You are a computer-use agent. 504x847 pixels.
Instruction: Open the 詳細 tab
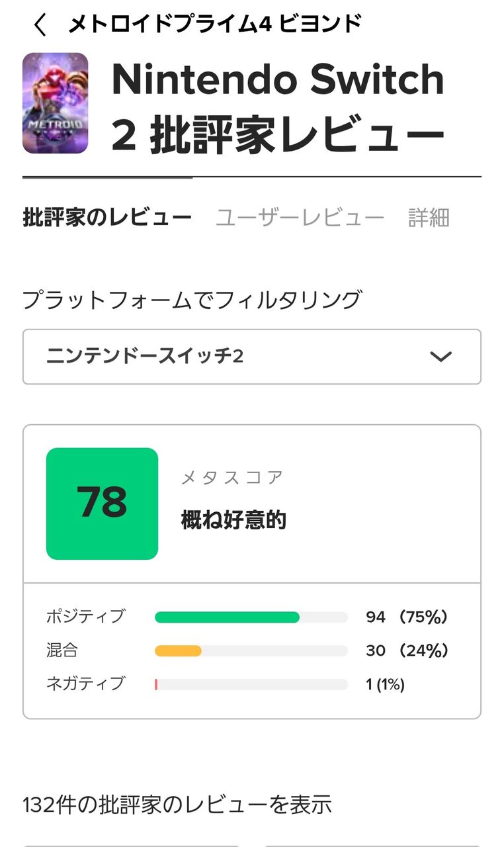click(x=429, y=217)
